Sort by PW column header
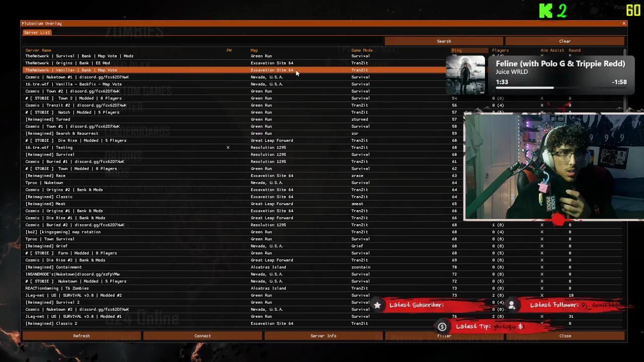The width and height of the screenshot is (644, 362). [229, 50]
